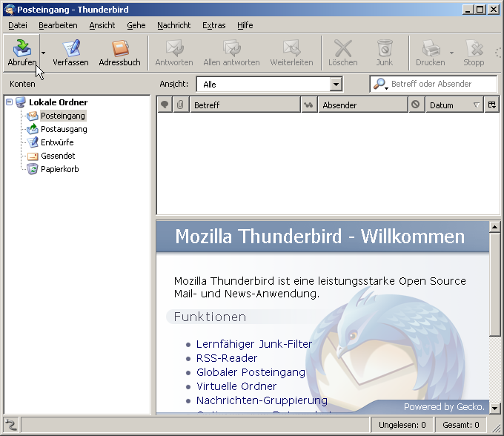Select the Lokale Ordner account

58,102
